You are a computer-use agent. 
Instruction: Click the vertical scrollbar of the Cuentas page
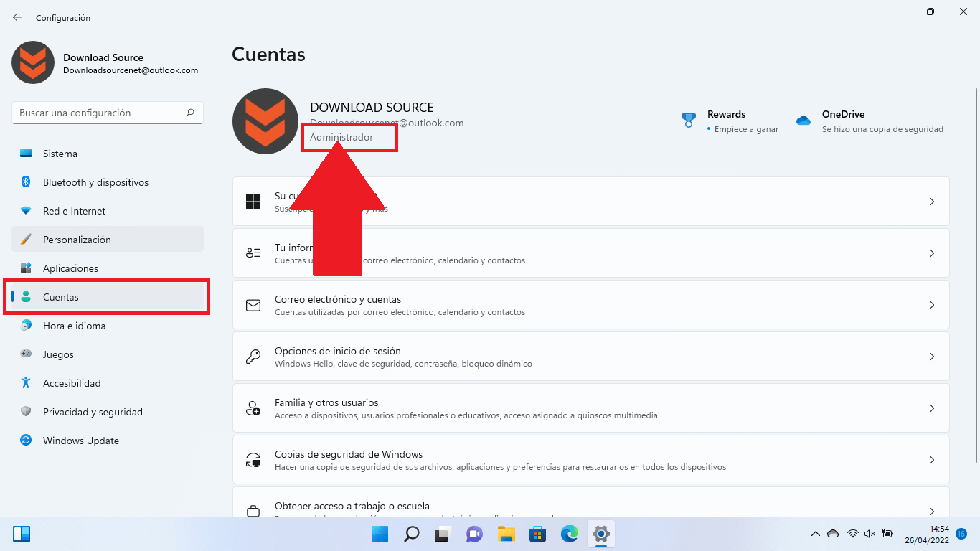click(x=976, y=275)
